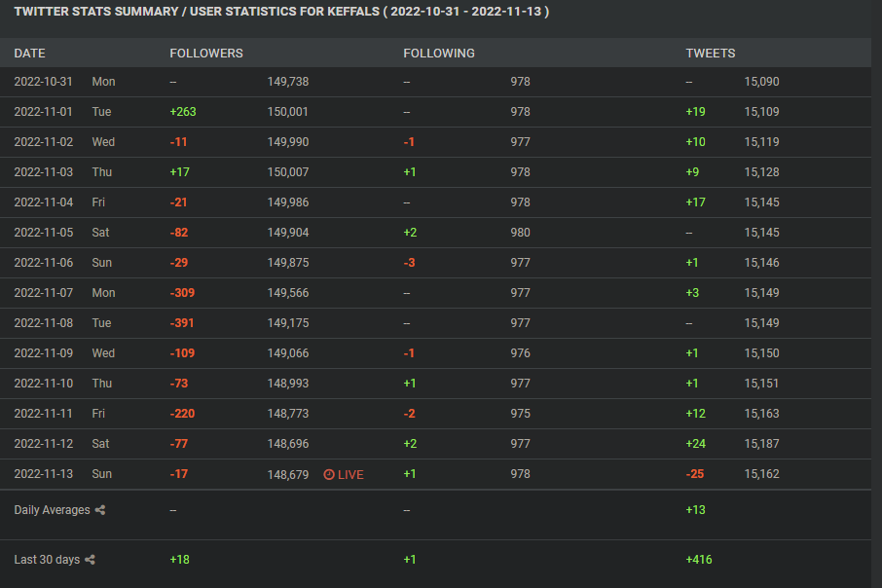Click the +24 tweets change
The width and height of the screenshot is (882, 588).
pos(695,444)
